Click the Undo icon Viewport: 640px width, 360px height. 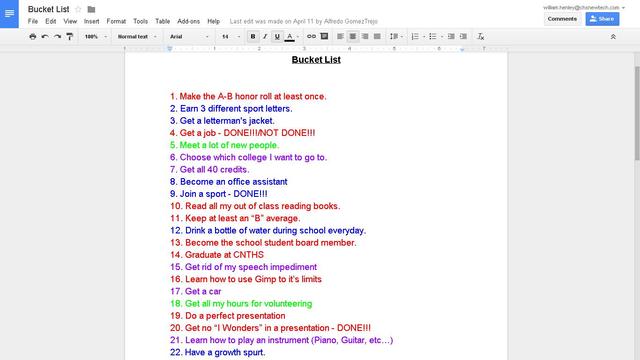[x=45, y=37]
